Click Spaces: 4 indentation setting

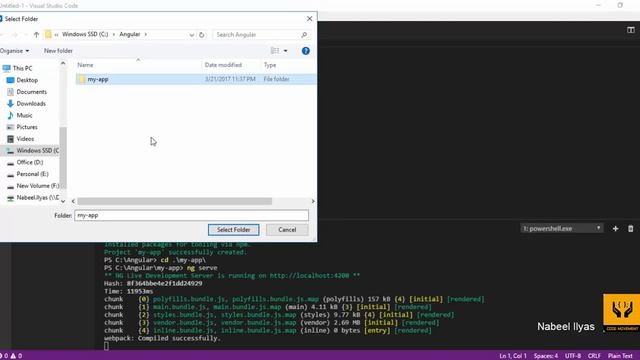546,356
